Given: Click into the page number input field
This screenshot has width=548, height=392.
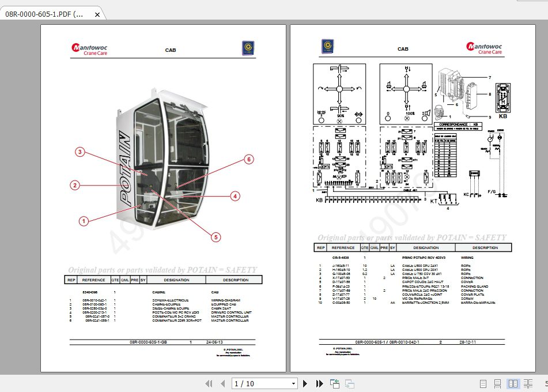Looking at the screenshot, I should [254, 383].
